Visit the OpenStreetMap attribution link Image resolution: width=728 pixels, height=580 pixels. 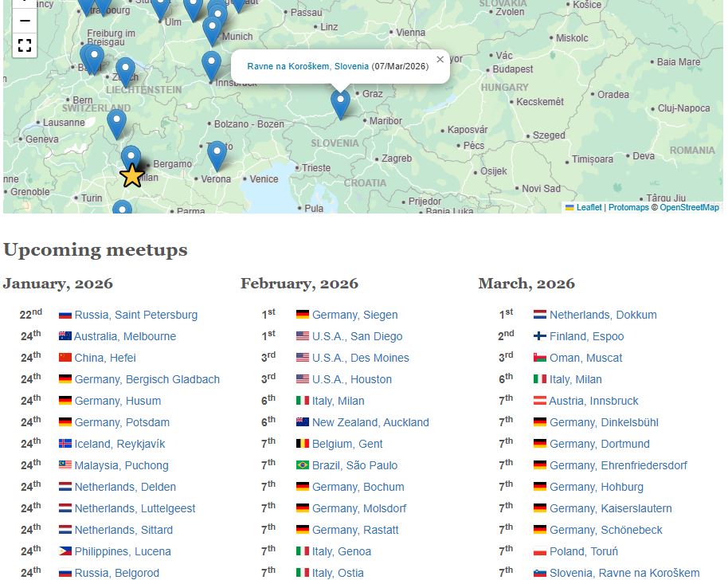[x=689, y=207]
